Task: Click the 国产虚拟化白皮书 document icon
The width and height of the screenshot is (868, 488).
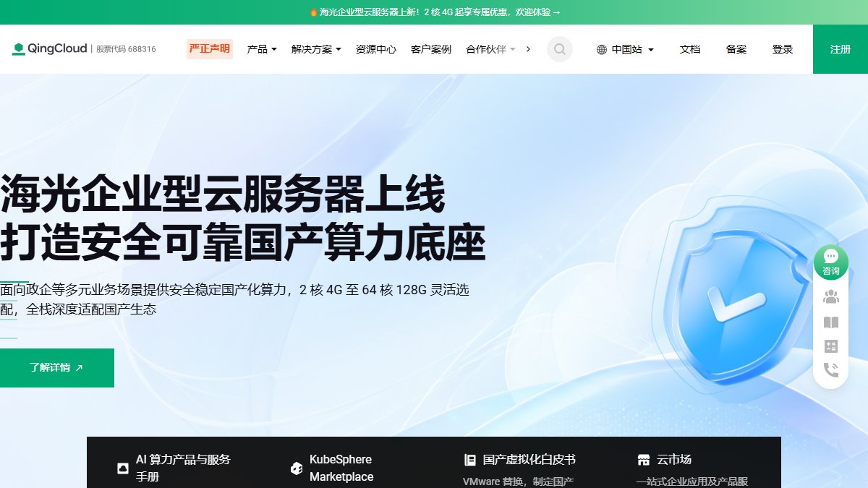Action: pyautogui.click(x=470, y=460)
